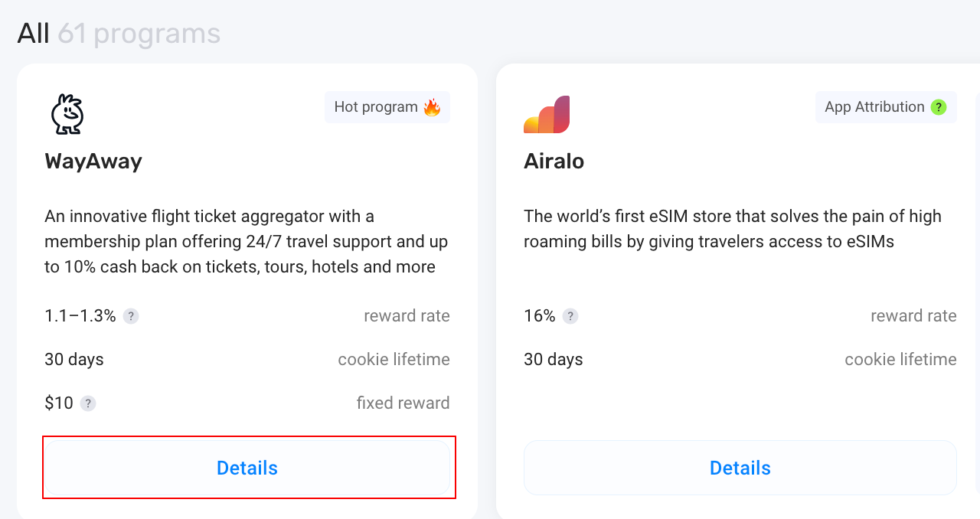Click WayAway's 30 days cookie lifetime value
The image size is (980, 519).
[74, 360]
